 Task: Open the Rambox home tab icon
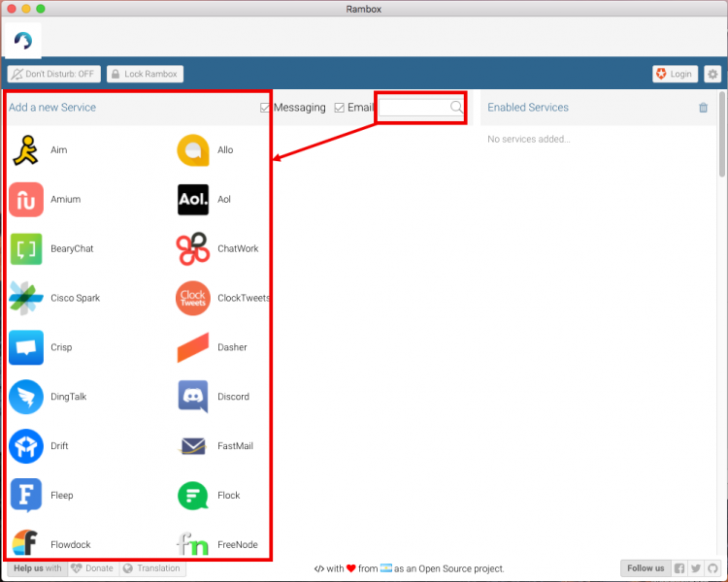click(22, 41)
